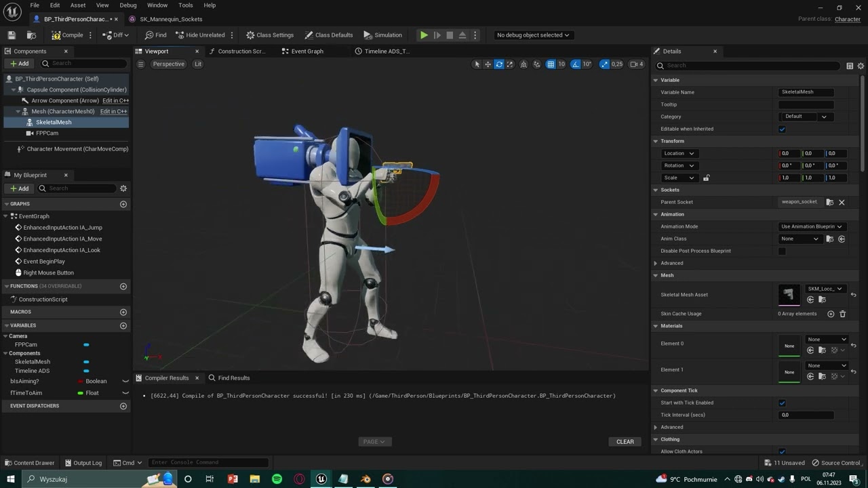Add a new graph with the Graphs plus icon

(x=123, y=204)
